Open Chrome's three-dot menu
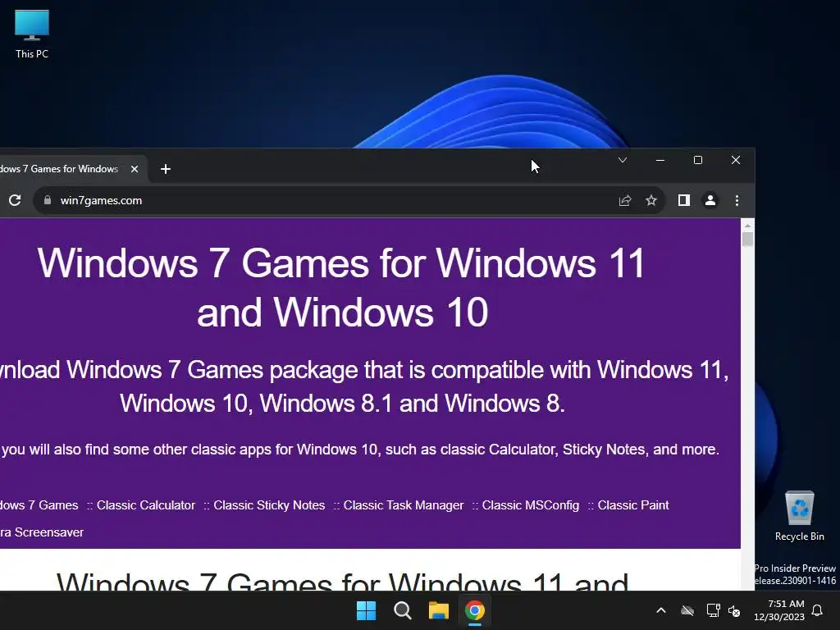This screenshot has width=840, height=630. pos(737,200)
